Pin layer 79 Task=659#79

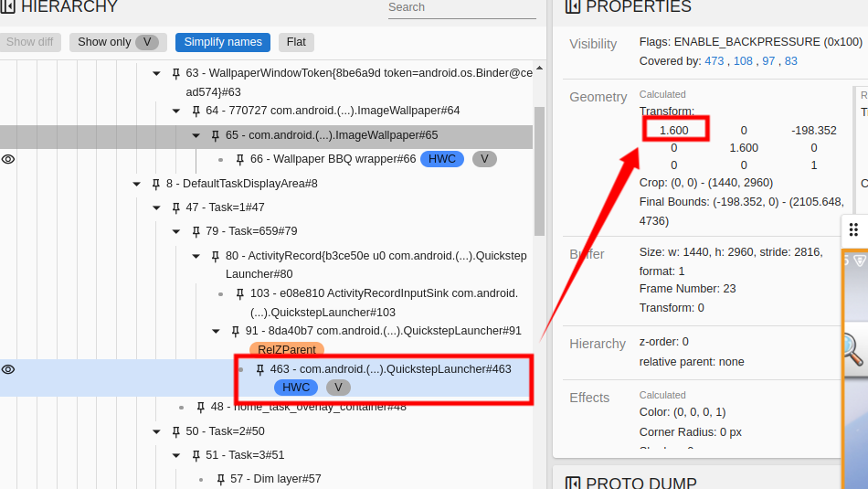click(x=196, y=231)
